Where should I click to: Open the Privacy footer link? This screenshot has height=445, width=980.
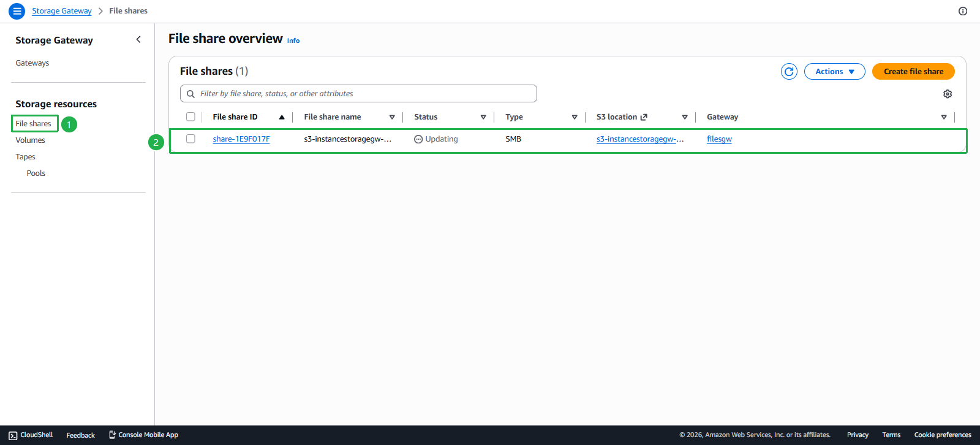858,435
